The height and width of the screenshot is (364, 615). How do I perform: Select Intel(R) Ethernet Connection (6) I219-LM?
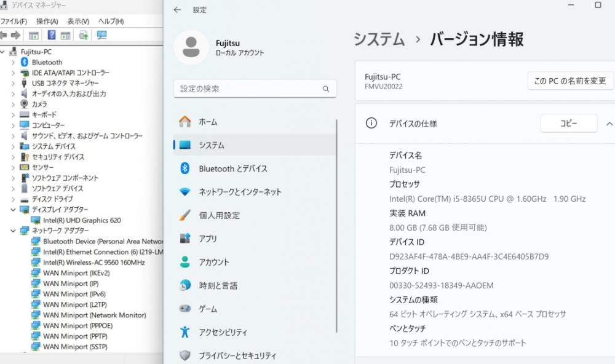point(103,252)
